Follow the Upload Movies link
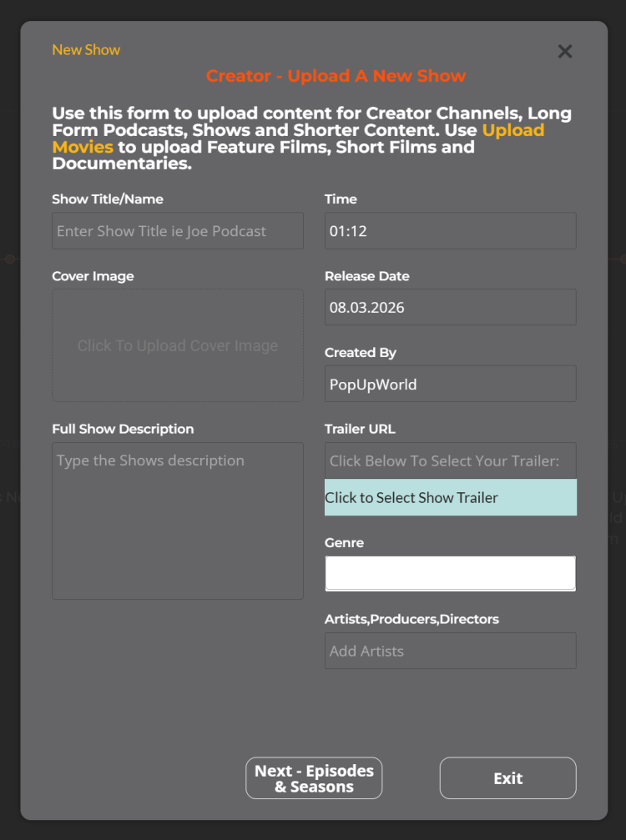The image size is (626, 840). [83, 147]
